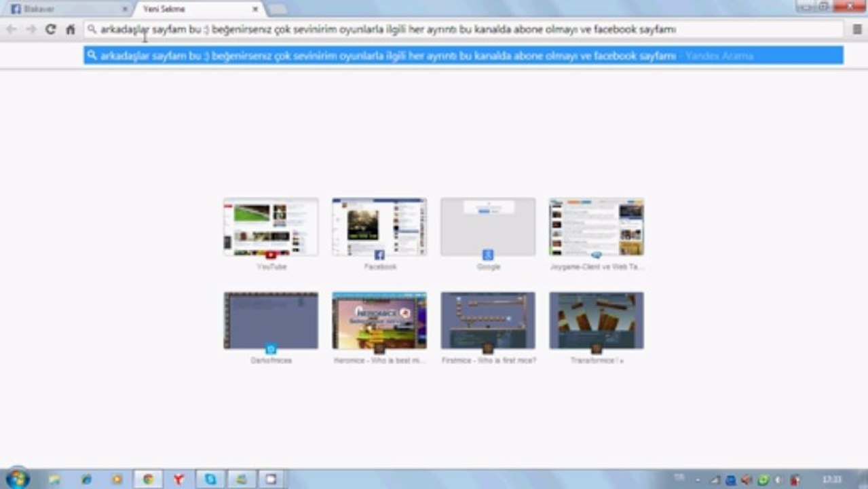This screenshot has width=868, height=489.
Task: Select the Chrome taskbar icon
Action: point(148,479)
